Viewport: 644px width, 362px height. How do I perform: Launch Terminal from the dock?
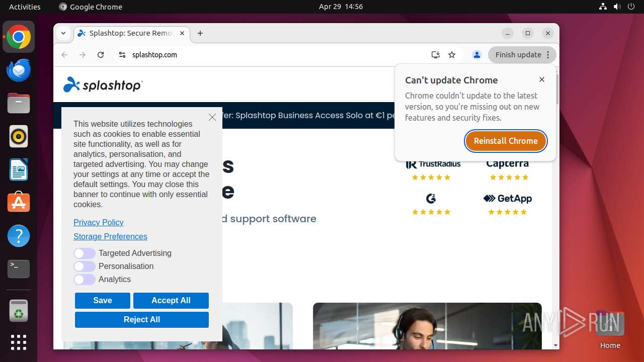pyautogui.click(x=19, y=269)
